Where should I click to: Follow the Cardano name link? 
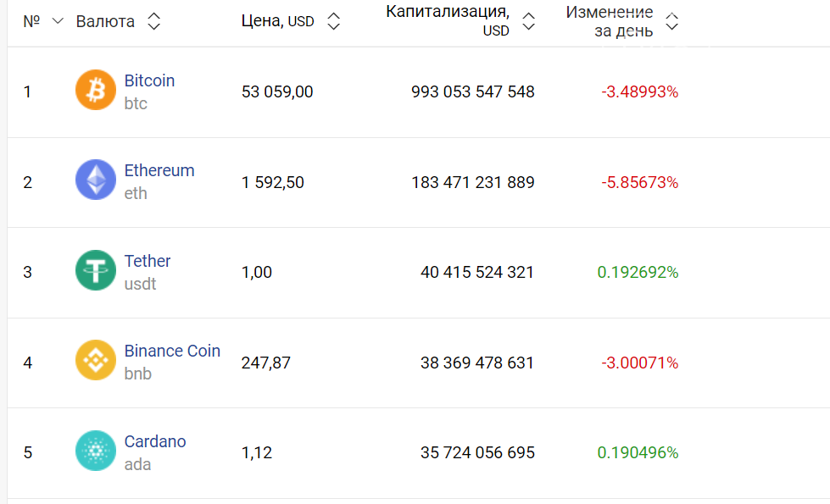point(155,441)
